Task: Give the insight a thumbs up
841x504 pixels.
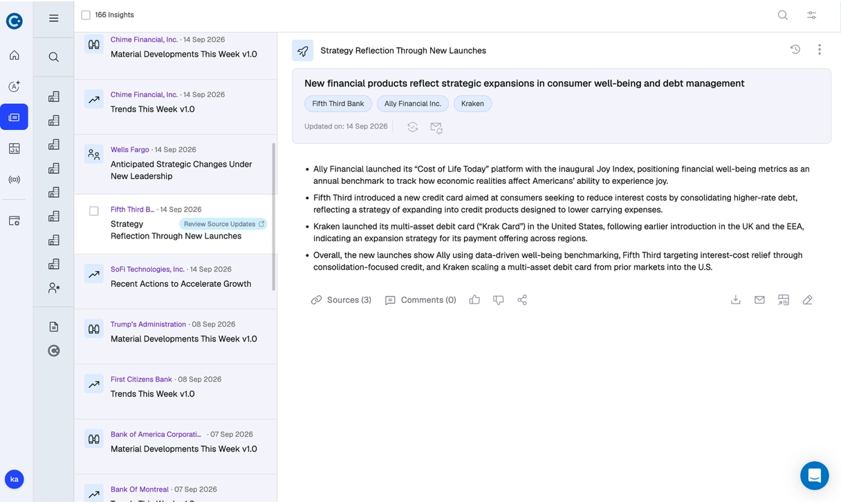Action: tap(474, 300)
